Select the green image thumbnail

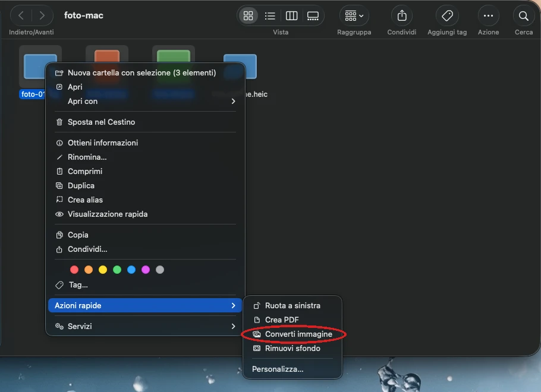pyautogui.click(x=174, y=56)
